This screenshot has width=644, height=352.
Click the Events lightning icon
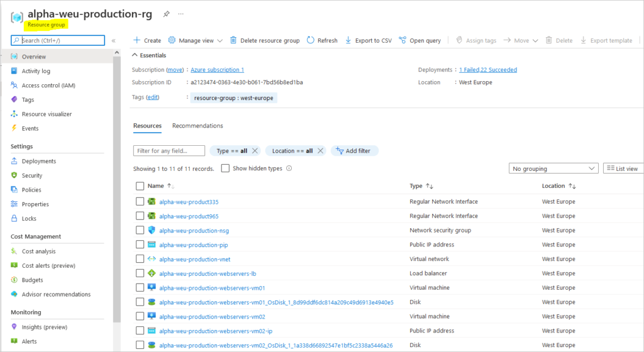point(14,128)
